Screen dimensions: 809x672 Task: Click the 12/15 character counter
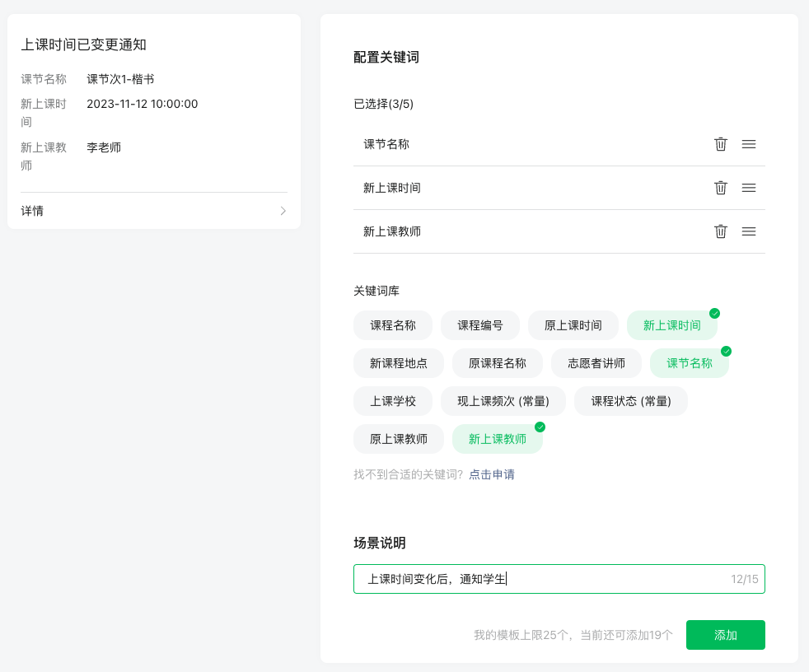pyautogui.click(x=745, y=579)
